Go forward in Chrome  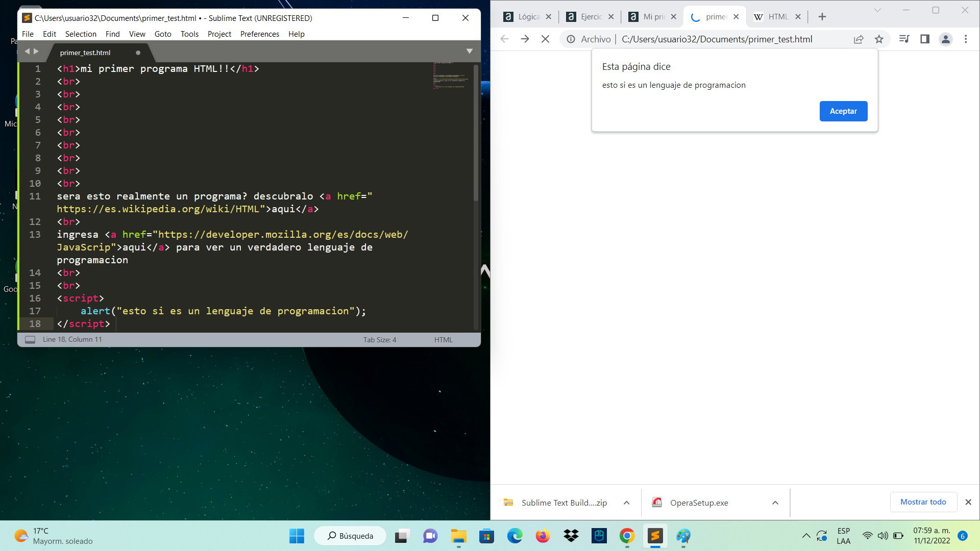(525, 39)
